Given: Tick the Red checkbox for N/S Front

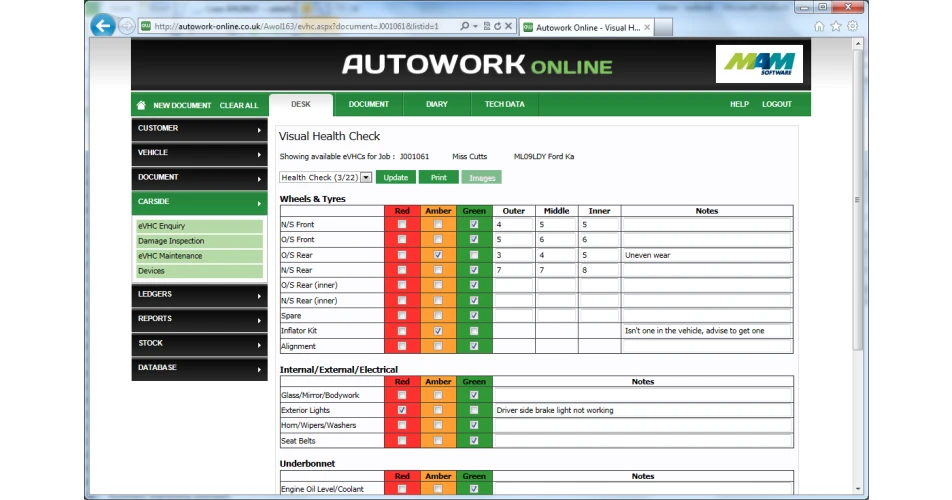Looking at the screenshot, I should (401, 225).
